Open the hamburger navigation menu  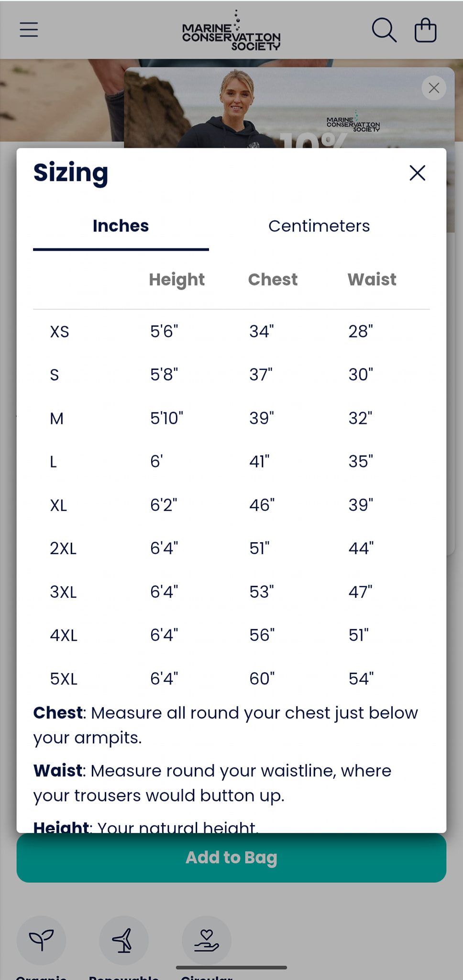(x=29, y=30)
